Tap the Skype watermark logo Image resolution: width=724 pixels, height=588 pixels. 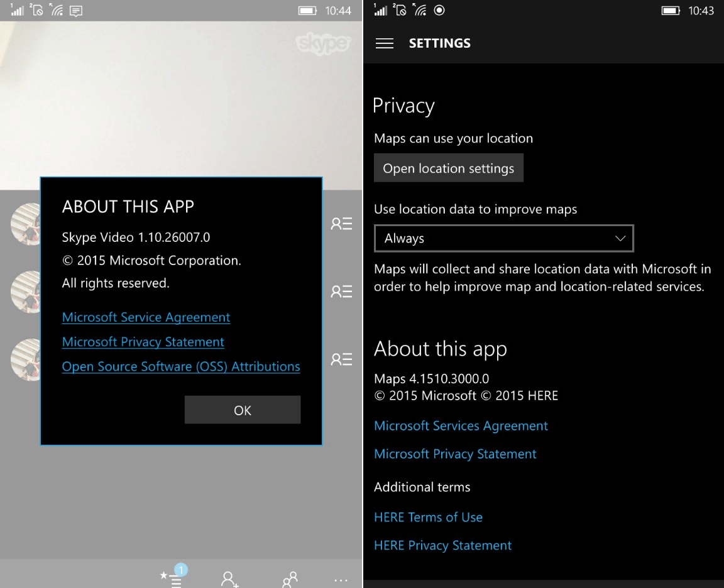[323, 44]
